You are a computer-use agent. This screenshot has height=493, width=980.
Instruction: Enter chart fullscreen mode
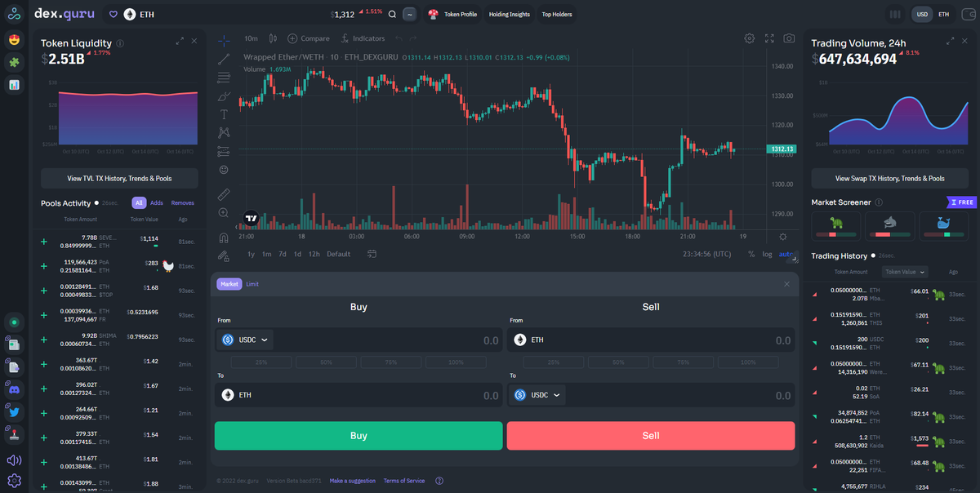(769, 38)
